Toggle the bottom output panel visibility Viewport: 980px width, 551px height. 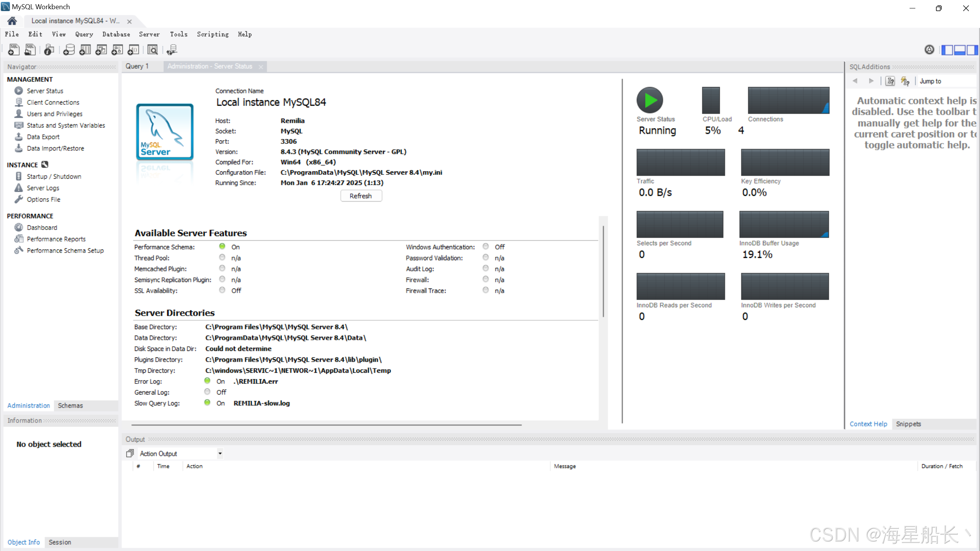[960, 50]
